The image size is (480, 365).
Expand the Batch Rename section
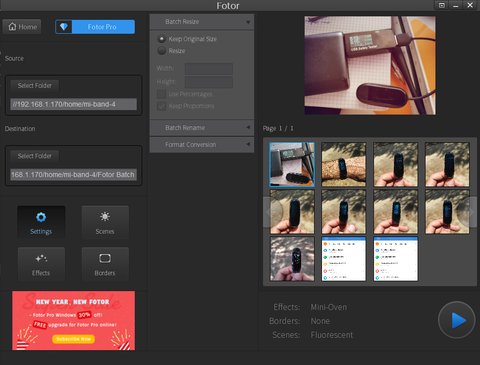point(202,128)
